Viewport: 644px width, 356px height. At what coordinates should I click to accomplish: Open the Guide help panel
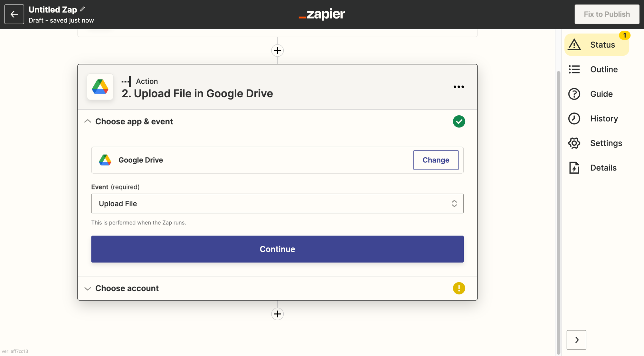pos(596,94)
